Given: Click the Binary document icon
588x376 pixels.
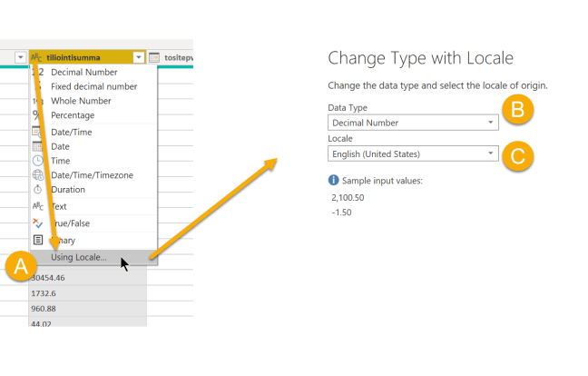Looking at the screenshot, I should [x=37, y=240].
